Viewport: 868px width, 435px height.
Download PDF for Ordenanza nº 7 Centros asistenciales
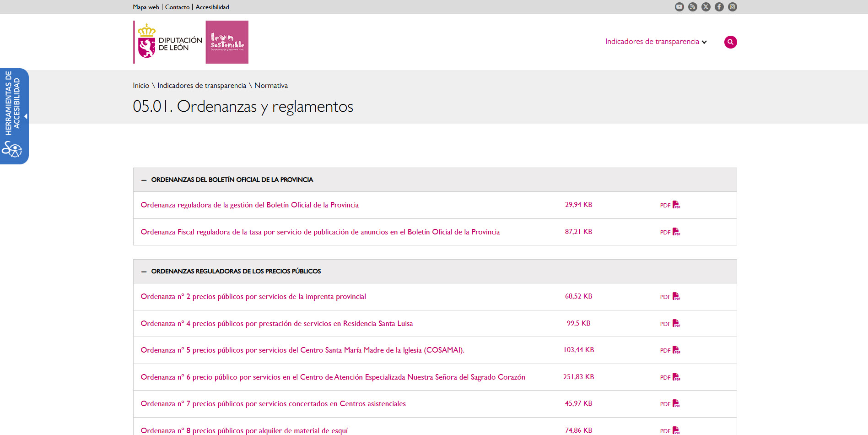(670, 404)
